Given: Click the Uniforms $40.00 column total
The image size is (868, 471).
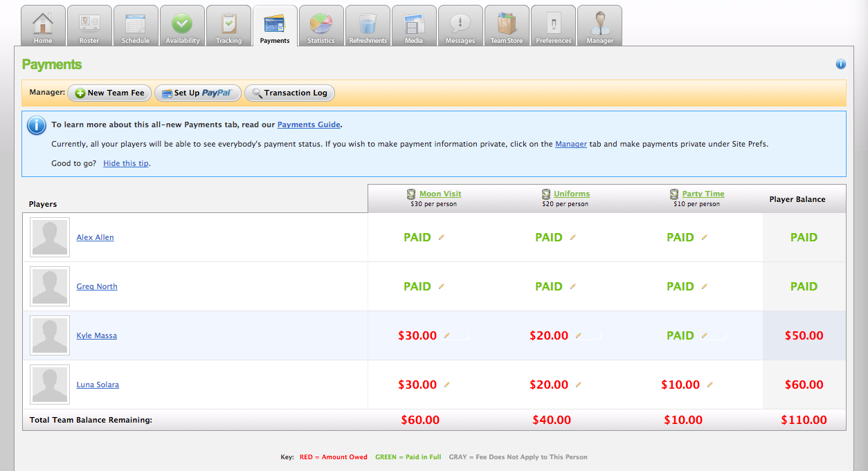Looking at the screenshot, I should click(552, 420).
